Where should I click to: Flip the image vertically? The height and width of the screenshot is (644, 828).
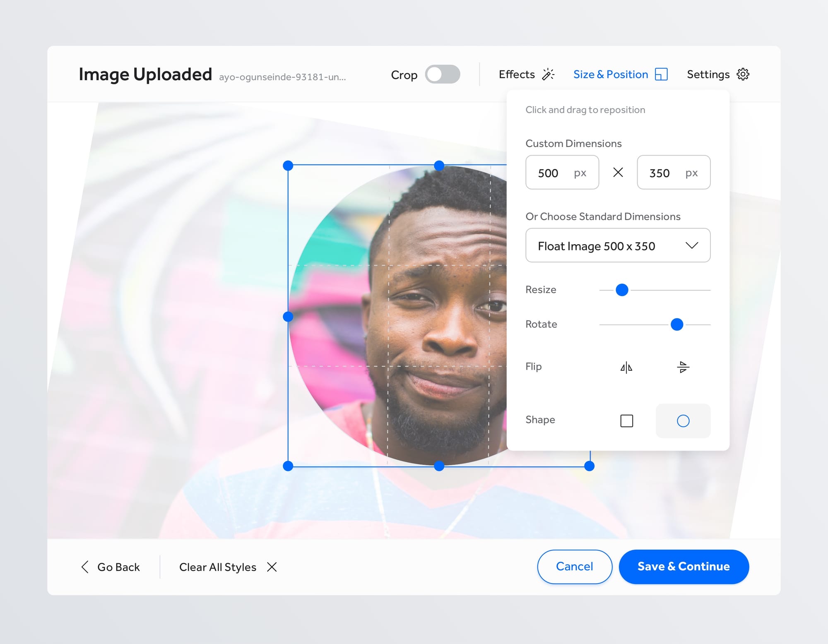(683, 367)
